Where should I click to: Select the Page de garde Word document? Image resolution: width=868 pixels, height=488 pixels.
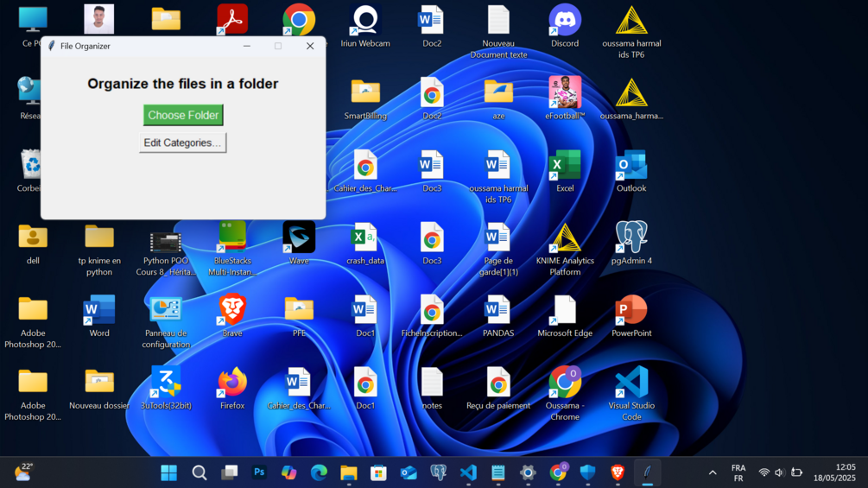coord(498,250)
